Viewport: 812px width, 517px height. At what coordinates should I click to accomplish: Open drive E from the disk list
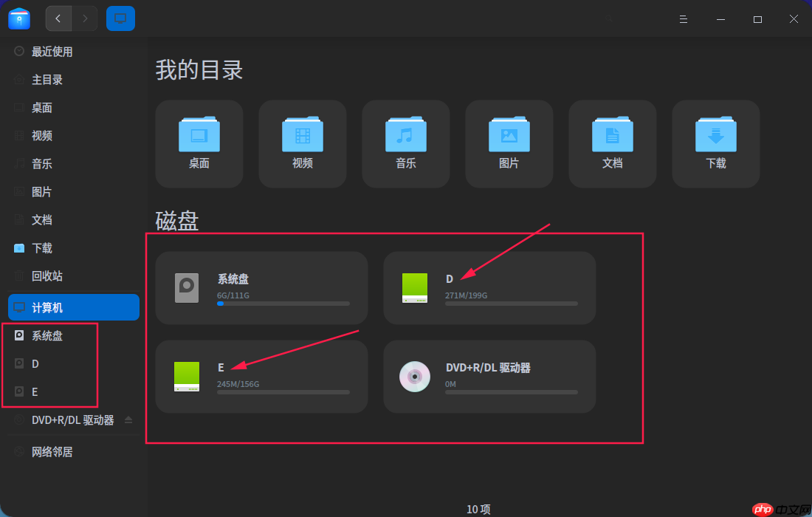click(261, 377)
